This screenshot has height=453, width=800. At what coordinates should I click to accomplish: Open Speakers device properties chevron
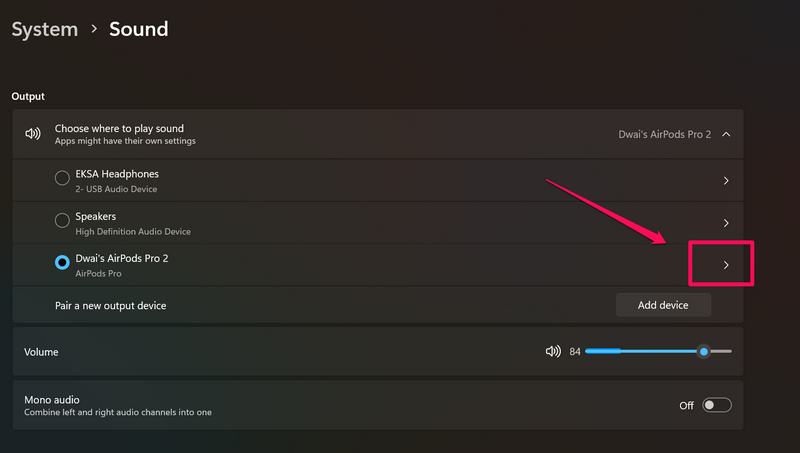click(726, 223)
